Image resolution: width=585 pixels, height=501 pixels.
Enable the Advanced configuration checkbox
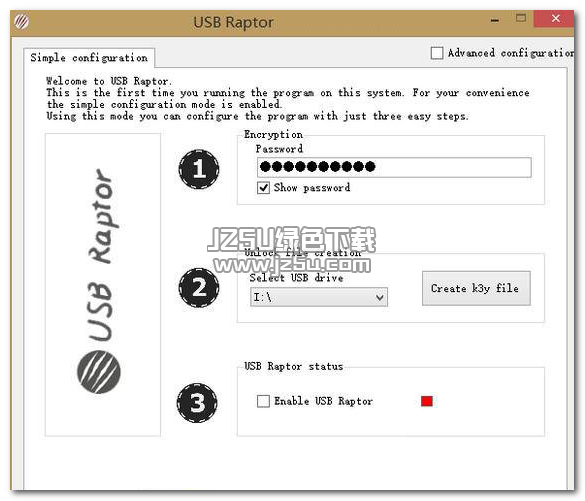(x=437, y=53)
